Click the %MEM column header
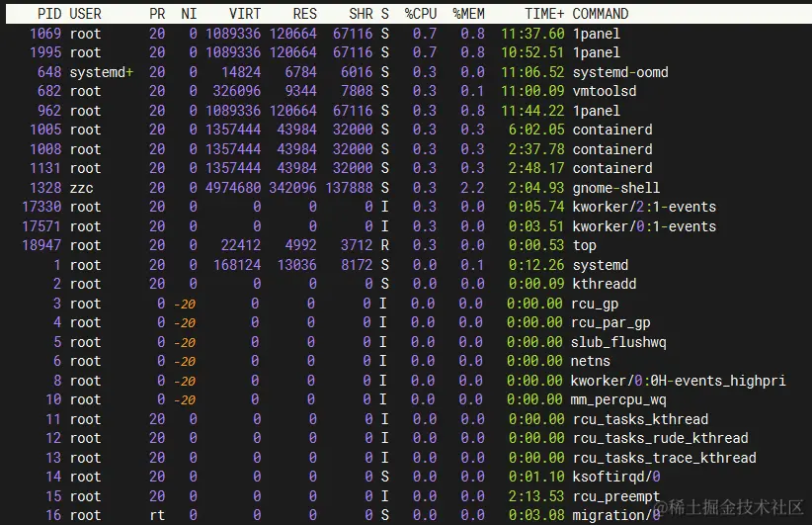 (468, 14)
